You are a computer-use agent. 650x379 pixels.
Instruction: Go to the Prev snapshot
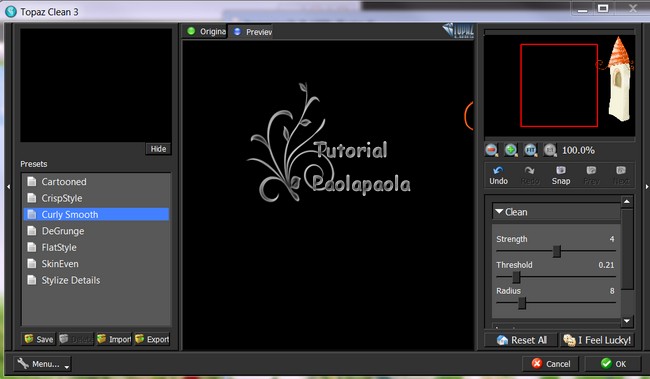[591, 175]
